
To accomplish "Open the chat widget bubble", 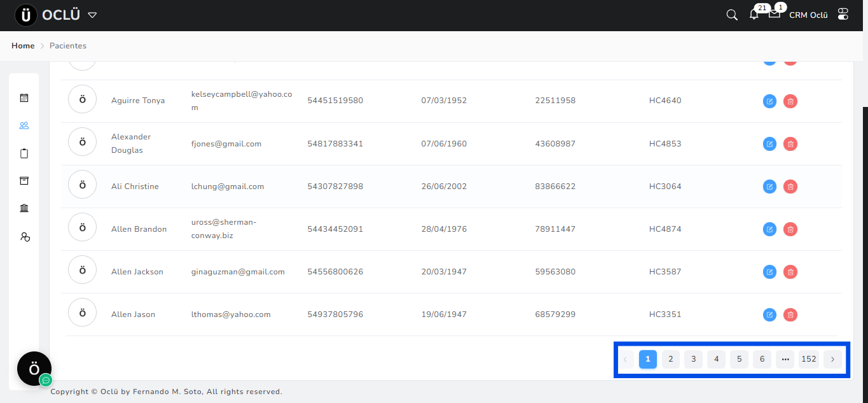I will (x=34, y=369).
